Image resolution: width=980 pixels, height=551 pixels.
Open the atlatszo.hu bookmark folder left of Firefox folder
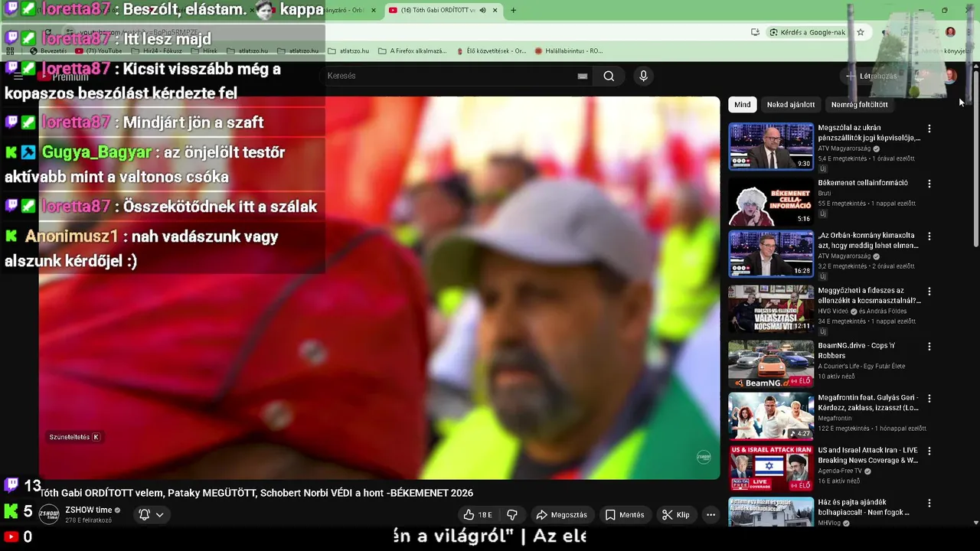(x=348, y=51)
